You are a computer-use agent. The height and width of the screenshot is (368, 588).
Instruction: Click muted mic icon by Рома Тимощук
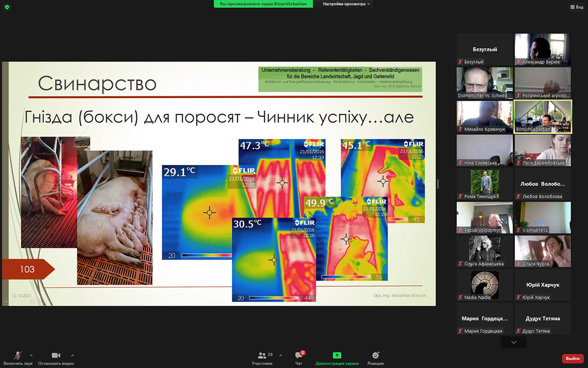(x=460, y=196)
